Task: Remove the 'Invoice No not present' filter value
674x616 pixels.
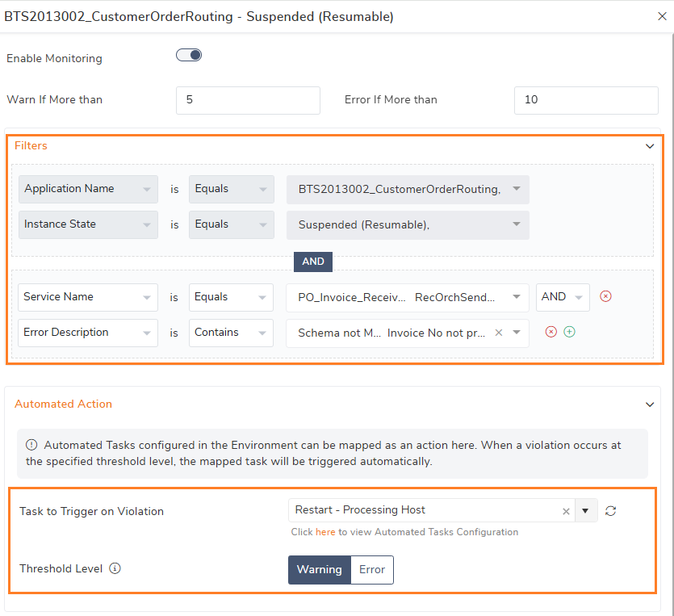Action: coord(498,332)
